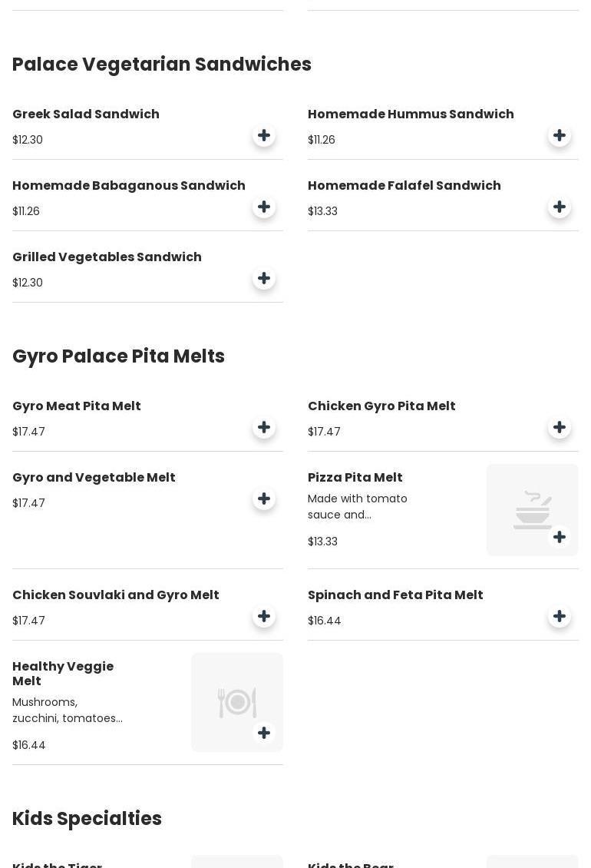This screenshot has height=868, width=591.
Task: Click the Pizza Pita Melt description text
Action: tap(358, 506)
